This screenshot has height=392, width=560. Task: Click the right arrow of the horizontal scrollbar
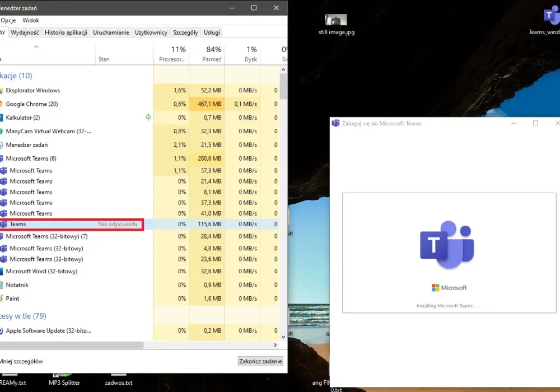tap(275, 345)
